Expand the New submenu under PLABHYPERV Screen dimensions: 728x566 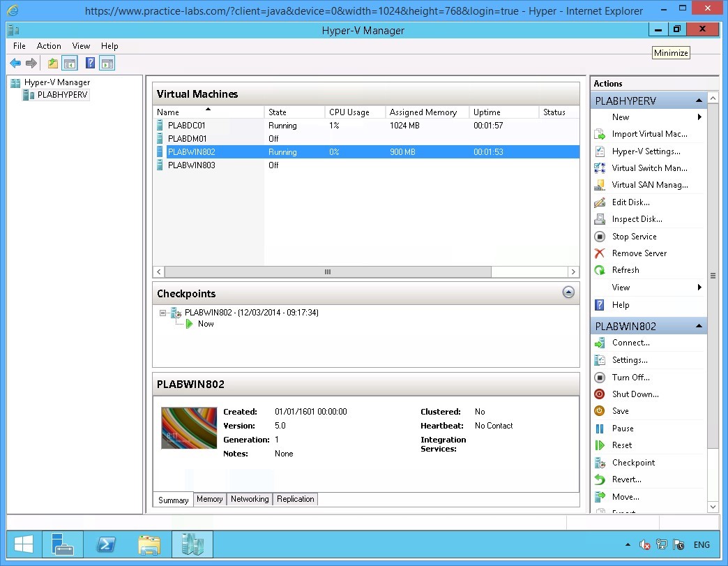click(620, 117)
